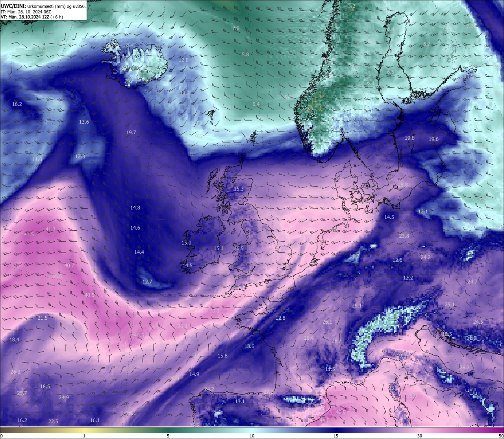Click the 'UWC/DINI: Úrkomumætti (mm) og uv850.' title
The width and height of the screenshot is (504, 439).
pyautogui.click(x=43, y=6)
